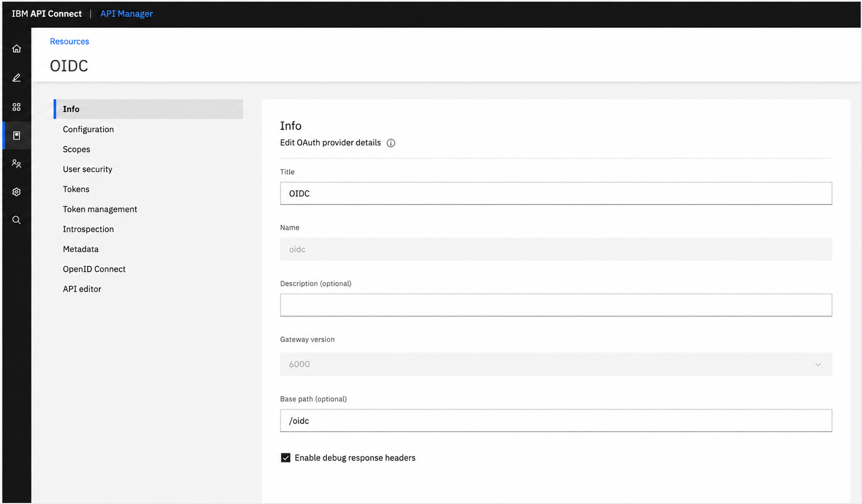Focus the Base path input field

tap(556, 420)
